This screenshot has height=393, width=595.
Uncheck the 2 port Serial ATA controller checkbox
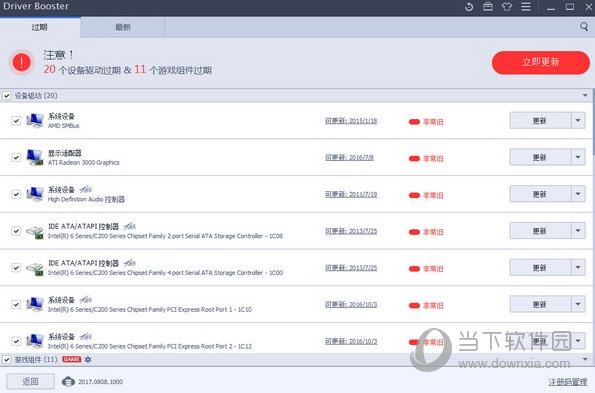[16, 231]
